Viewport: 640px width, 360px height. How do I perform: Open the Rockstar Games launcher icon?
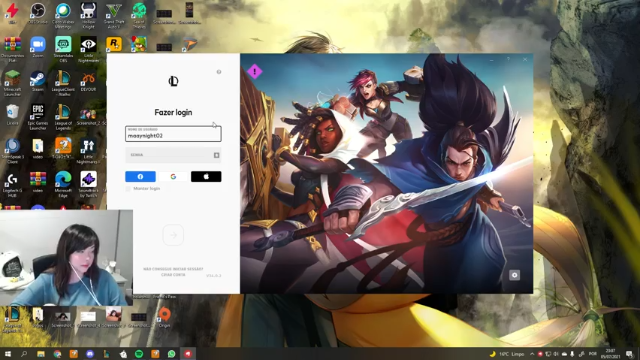pos(114,44)
